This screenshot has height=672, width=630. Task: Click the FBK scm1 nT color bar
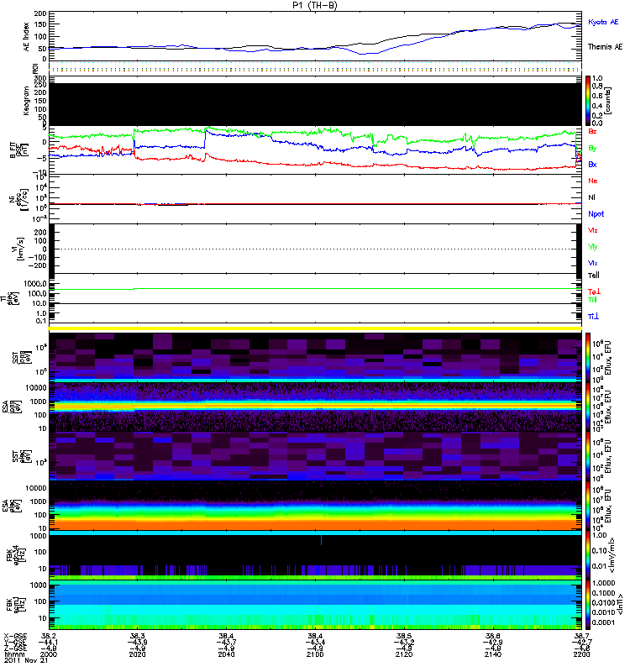pyautogui.click(x=588, y=605)
